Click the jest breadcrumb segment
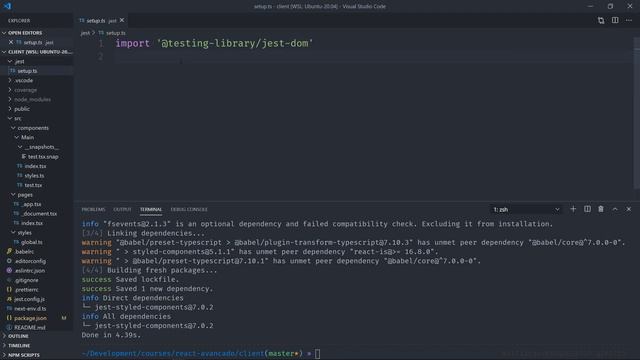640x360 pixels. (x=85, y=33)
